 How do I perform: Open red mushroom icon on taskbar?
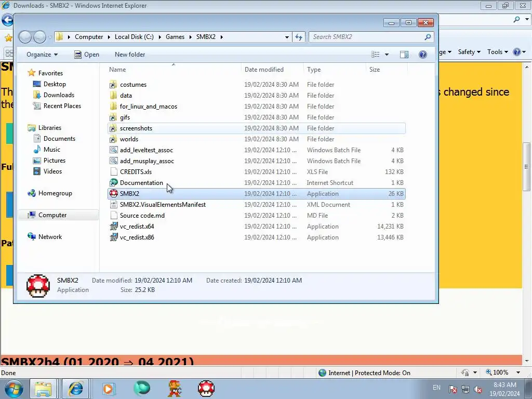(x=206, y=389)
